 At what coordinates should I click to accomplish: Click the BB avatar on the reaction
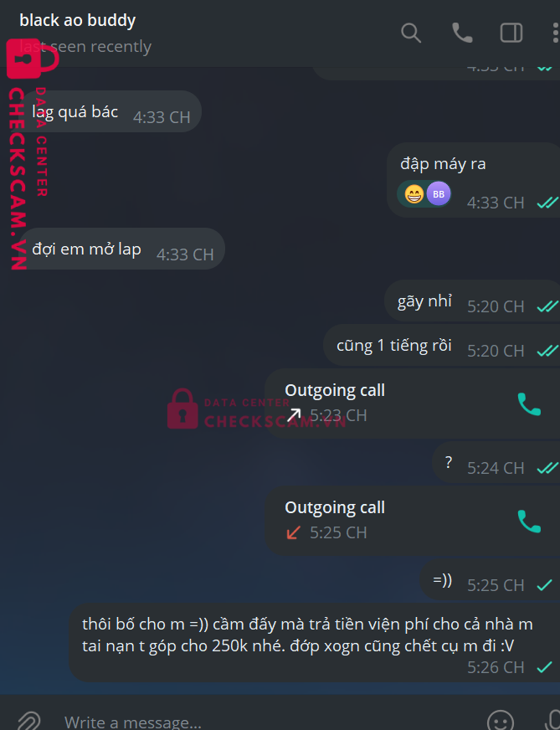click(x=439, y=194)
